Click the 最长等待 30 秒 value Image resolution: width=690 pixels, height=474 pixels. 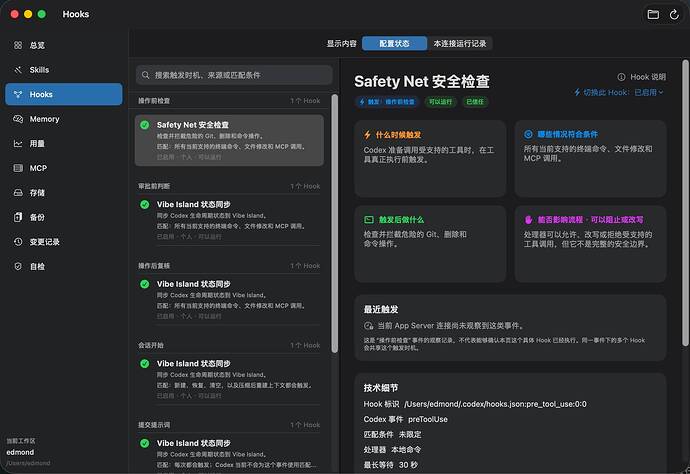(408, 465)
